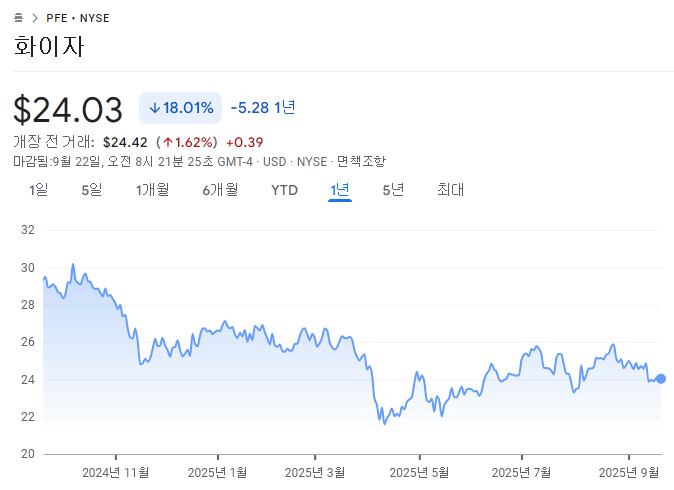
Task: Click the 28 y-axis value
Action: [28, 305]
